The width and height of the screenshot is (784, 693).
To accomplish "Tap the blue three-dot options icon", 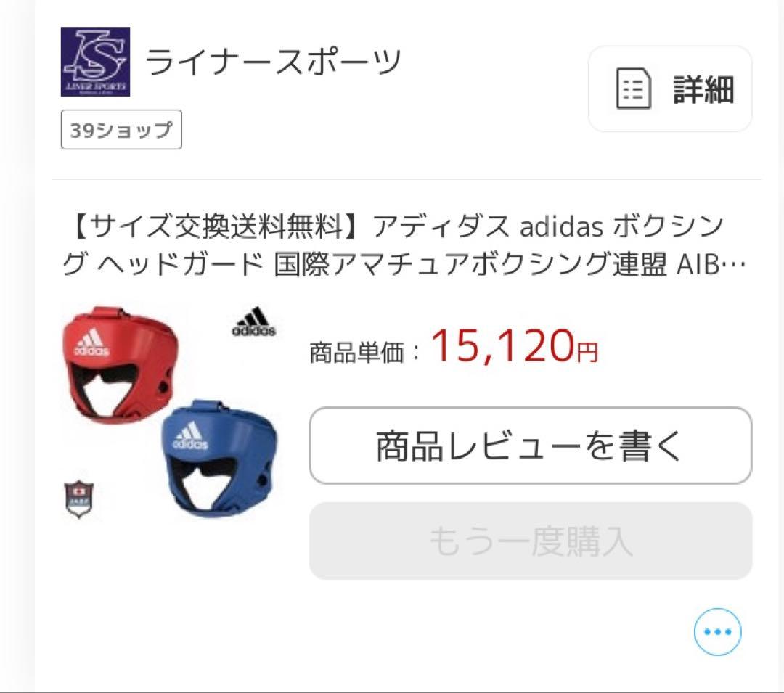I will point(716,632).
